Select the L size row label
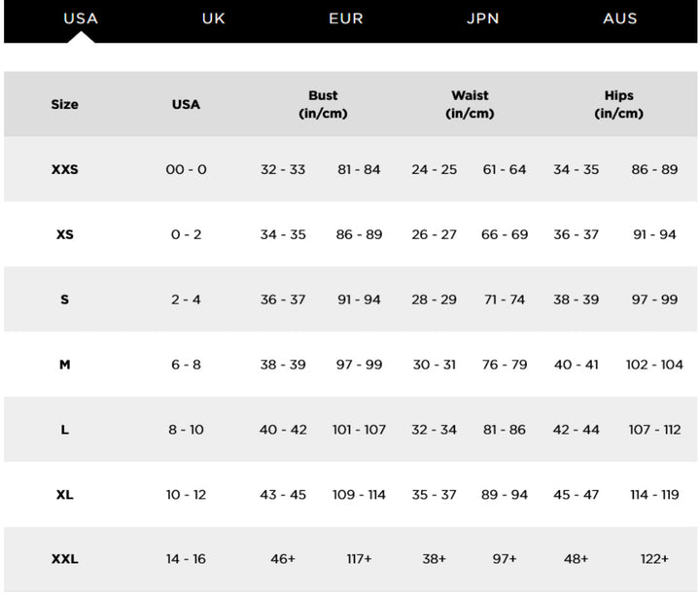Screen dimensions: 700x596 64,430
